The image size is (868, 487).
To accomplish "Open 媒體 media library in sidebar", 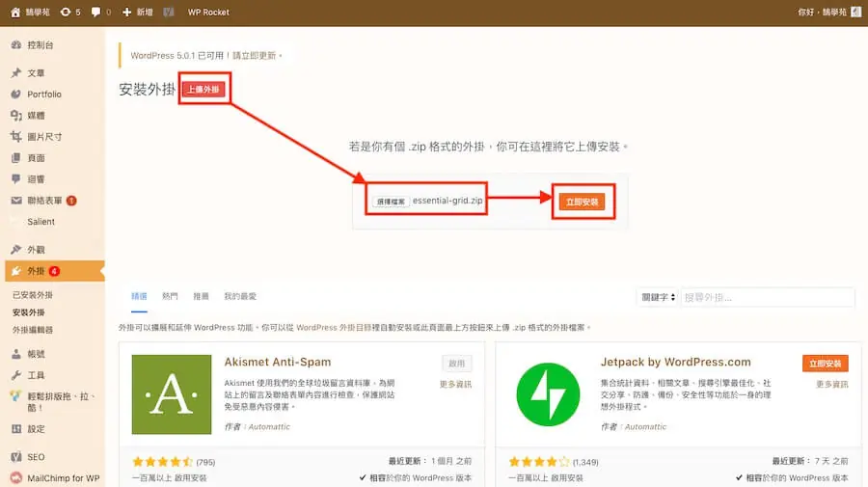I will point(36,115).
